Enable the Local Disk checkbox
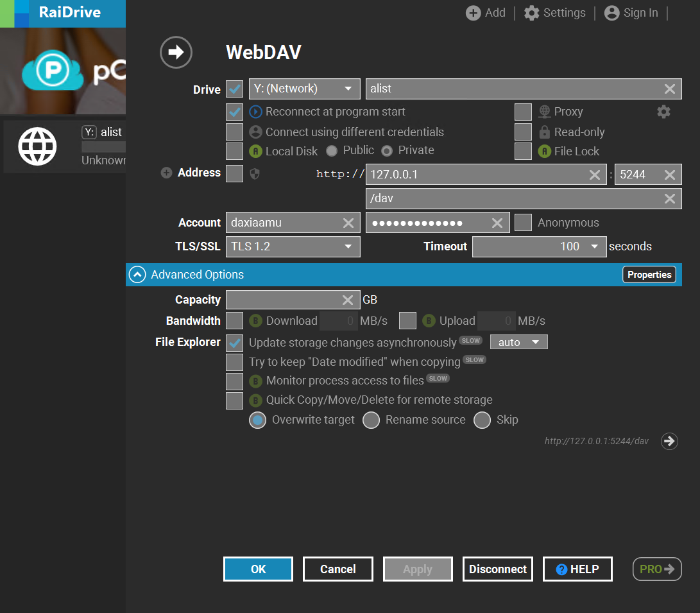700x613 pixels. pos(234,151)
